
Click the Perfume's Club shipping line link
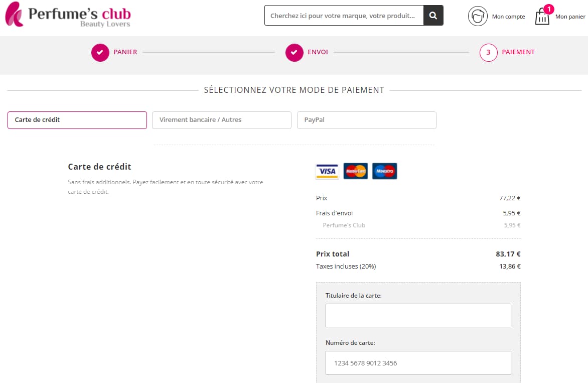click(x=344, y=225)
